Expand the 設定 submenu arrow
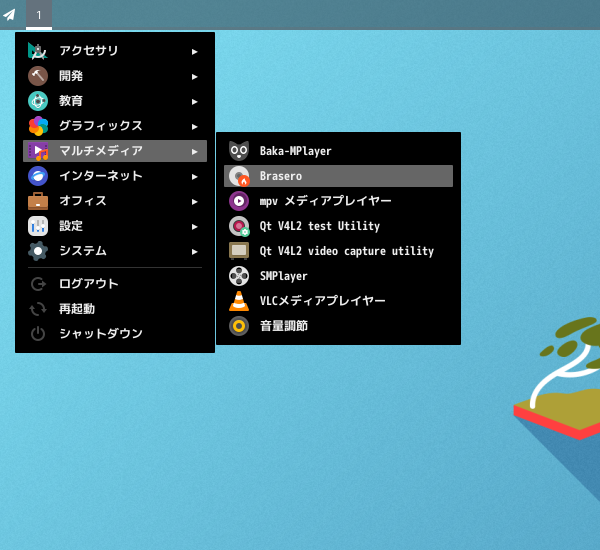600x550 pixels. tap(194, 227)
